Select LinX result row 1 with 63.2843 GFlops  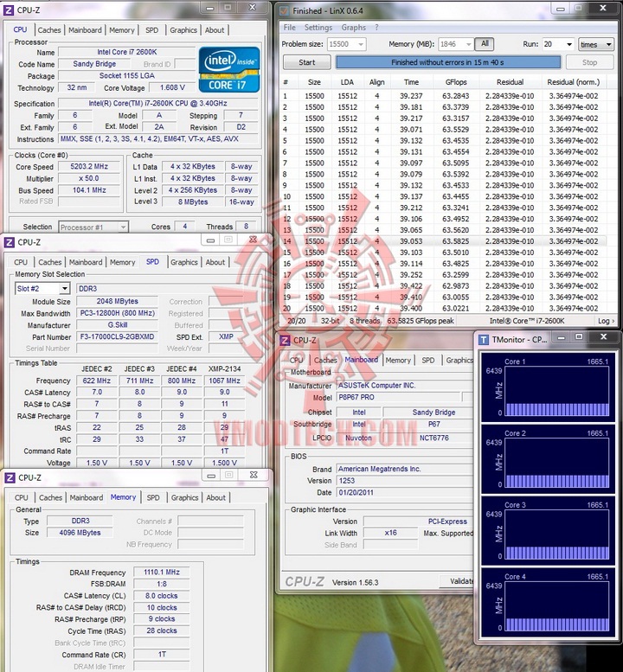(444, 96)
